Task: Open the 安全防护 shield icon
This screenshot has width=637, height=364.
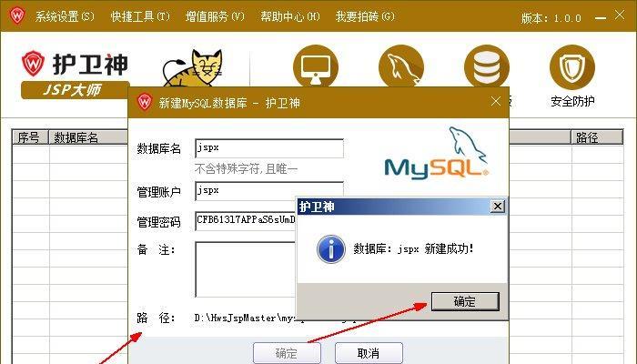Action: (x=572, y=67)
